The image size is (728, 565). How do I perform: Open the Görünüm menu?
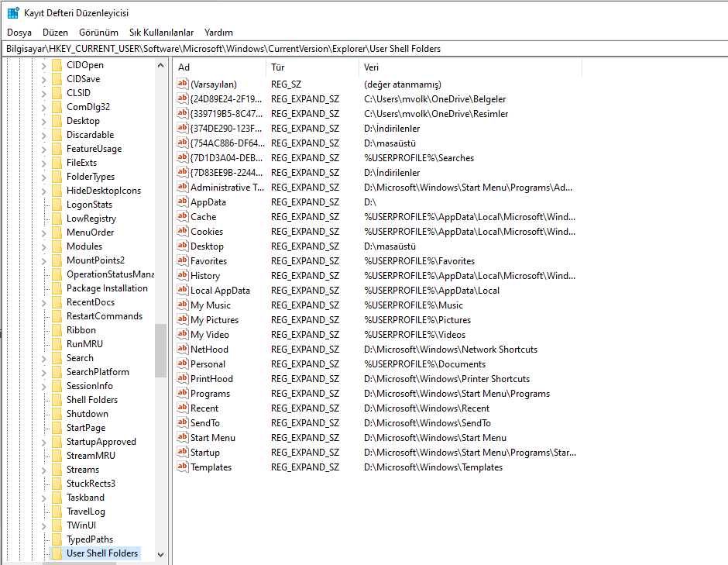[x=98, y=32]
